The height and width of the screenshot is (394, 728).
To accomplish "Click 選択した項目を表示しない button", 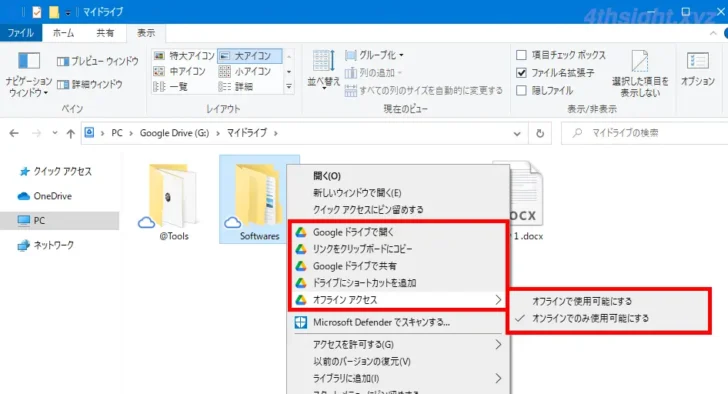I will pos(640,74).
